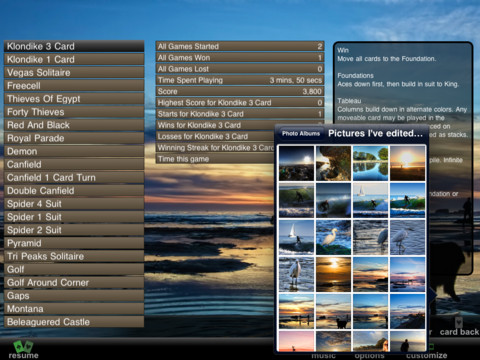Click the Time Spent Playing row

click(x=240, y=80)
